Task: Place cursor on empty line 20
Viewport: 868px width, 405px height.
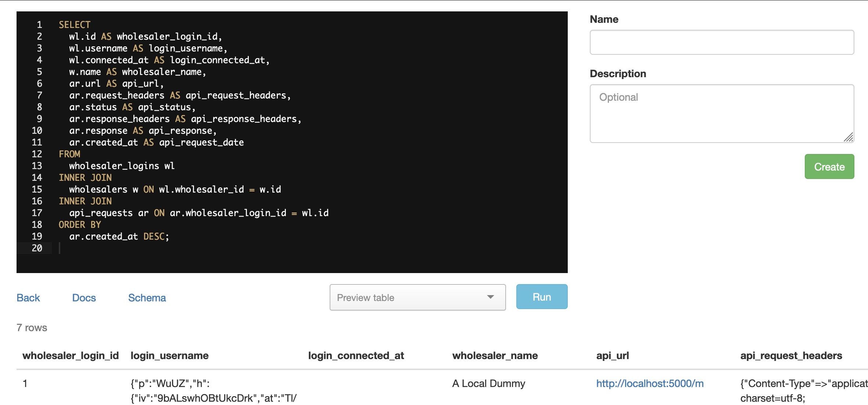Action: point(147,248)
